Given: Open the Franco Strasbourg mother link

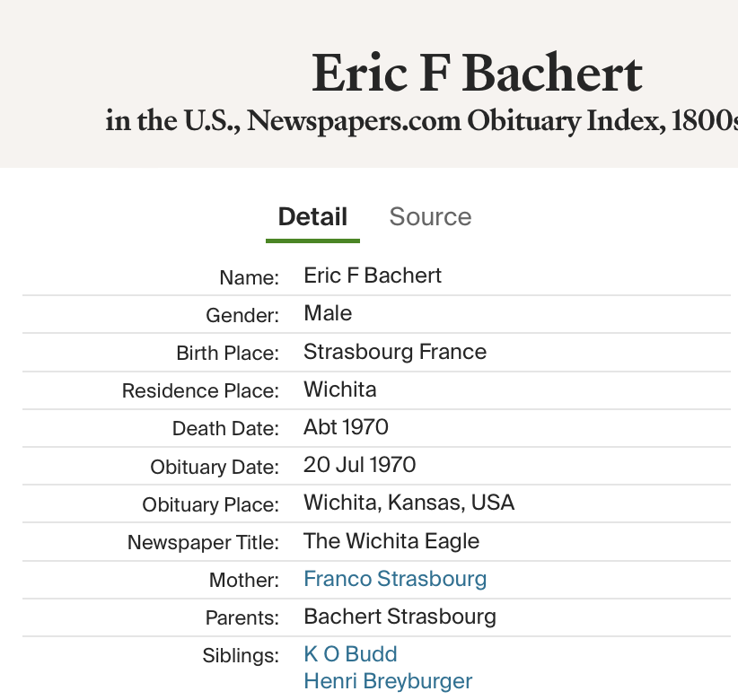Looking at the screenshot, I should pos(395,579).
